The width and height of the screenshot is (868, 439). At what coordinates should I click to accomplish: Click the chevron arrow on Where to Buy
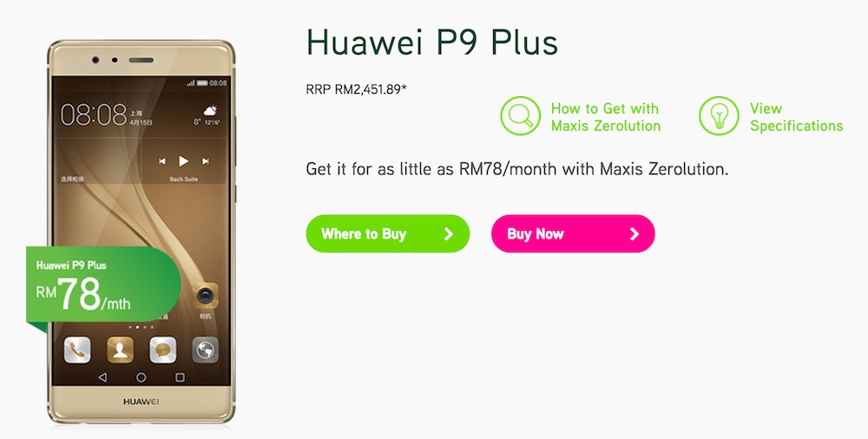(449, 234)
